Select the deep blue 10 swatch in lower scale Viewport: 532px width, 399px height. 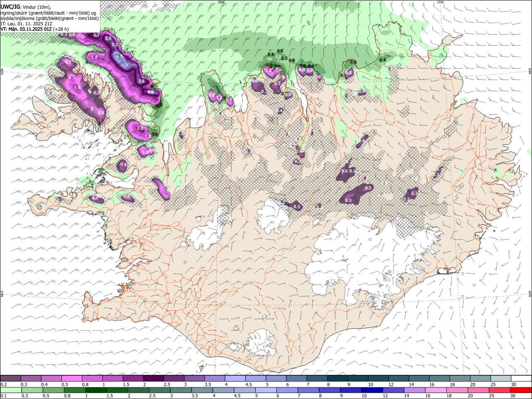(372, 390)
